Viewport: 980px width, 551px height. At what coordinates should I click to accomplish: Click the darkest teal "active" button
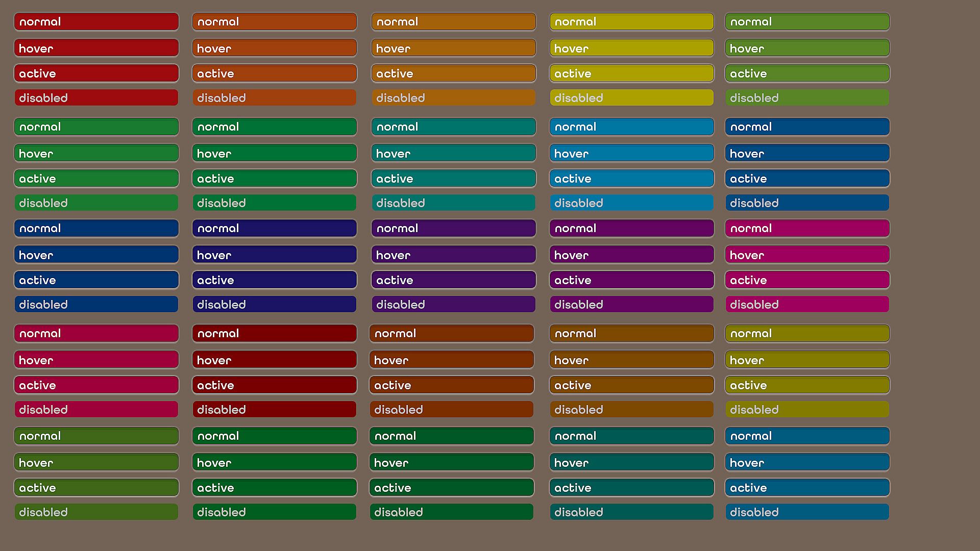click(631, 488)
